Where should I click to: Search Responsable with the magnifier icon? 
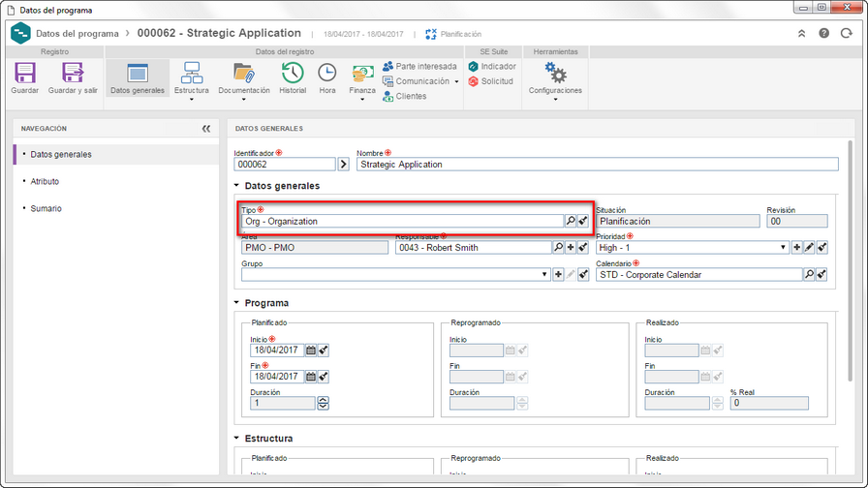[559, 247]
